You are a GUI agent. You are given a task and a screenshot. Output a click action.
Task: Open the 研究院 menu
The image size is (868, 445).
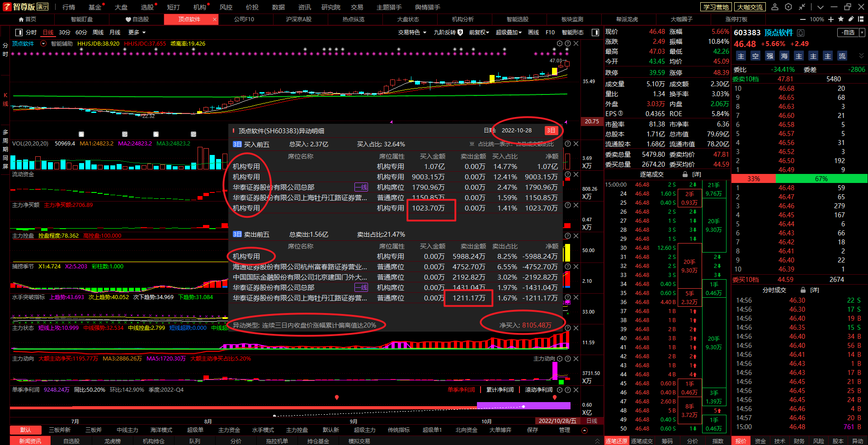click(x=331, y=7)
